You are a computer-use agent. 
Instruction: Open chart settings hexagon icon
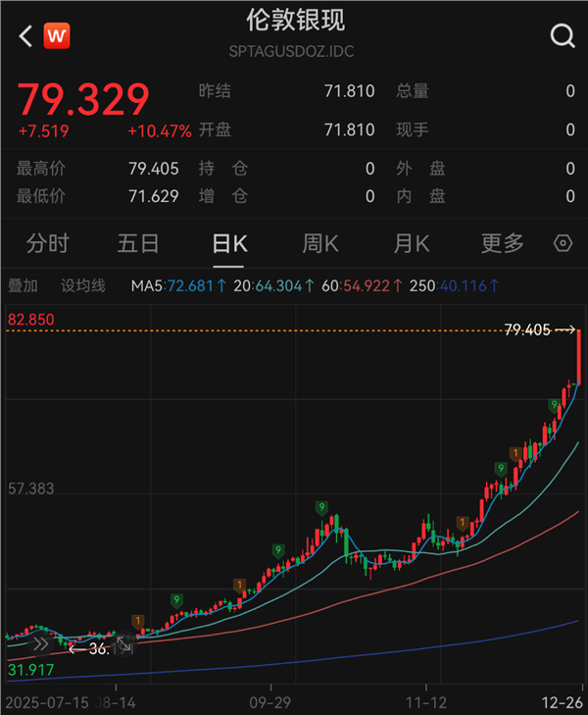tap(563, 243)
